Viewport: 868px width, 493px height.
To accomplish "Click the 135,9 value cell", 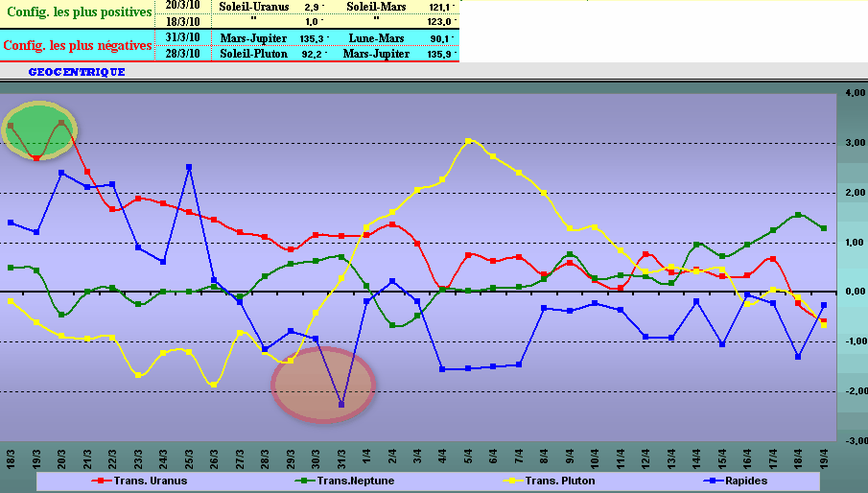I will (440, 54).
